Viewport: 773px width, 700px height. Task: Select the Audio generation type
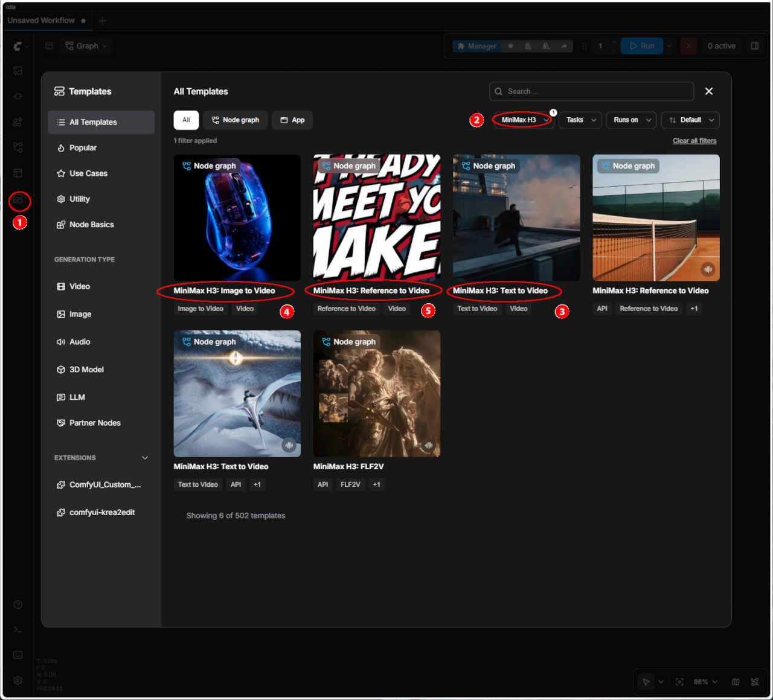coord(101,342)
